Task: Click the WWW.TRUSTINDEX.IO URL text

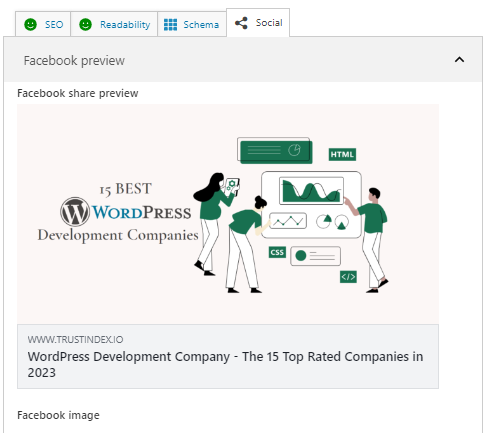Action: (75, 339)
